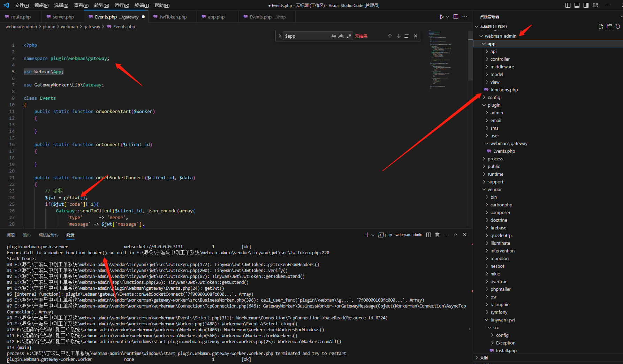623x364 pixels.
Task: Toggle the secondary sidebar layout icon
Action: pyautogui.click(x=586, y=5)
